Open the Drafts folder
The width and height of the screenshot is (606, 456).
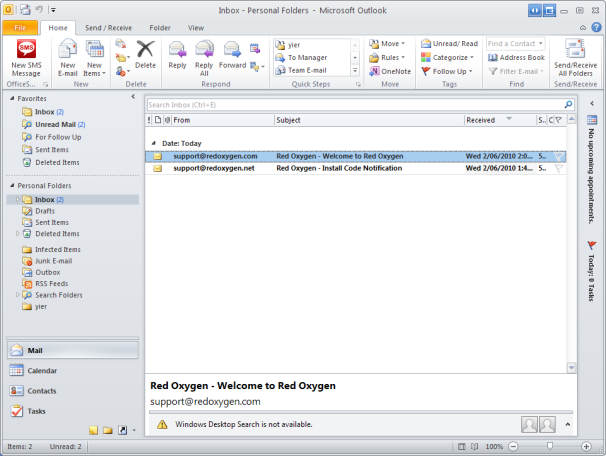[45, 211]
